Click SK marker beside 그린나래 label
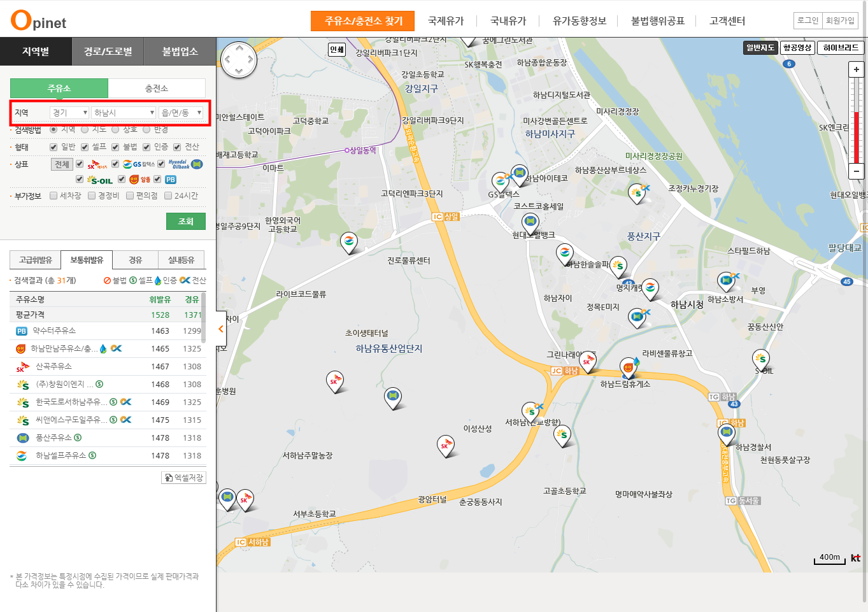The width and height of the screenshot is (868, 612). pos(587,362)
